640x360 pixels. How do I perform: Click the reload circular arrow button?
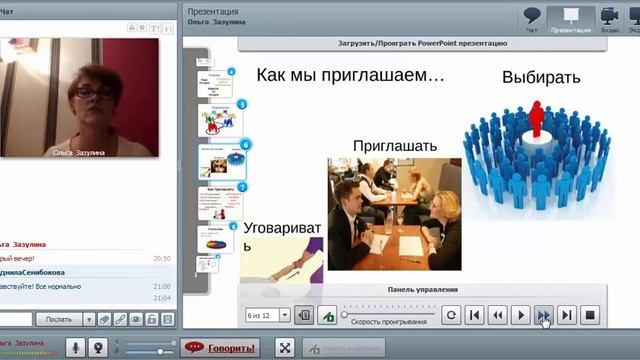[x=451, y=315]
